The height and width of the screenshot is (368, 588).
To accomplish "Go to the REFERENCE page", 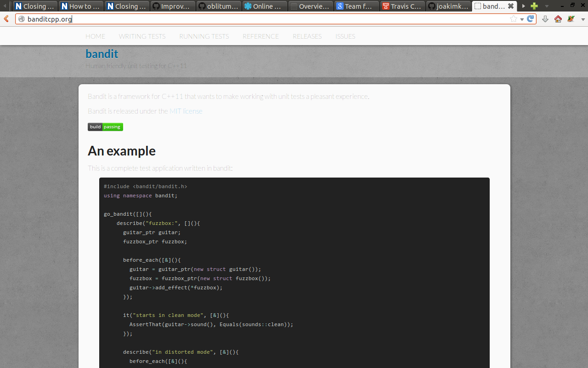I will click(x=260, y=36).
